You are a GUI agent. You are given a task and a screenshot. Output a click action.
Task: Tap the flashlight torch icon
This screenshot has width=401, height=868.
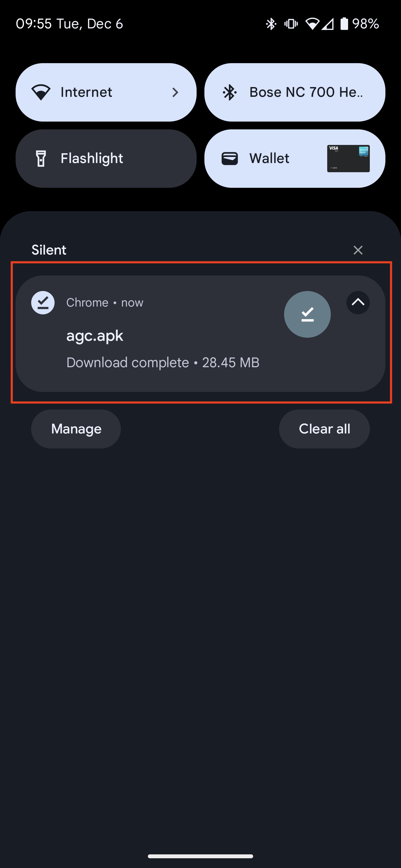tap(41, 158)
